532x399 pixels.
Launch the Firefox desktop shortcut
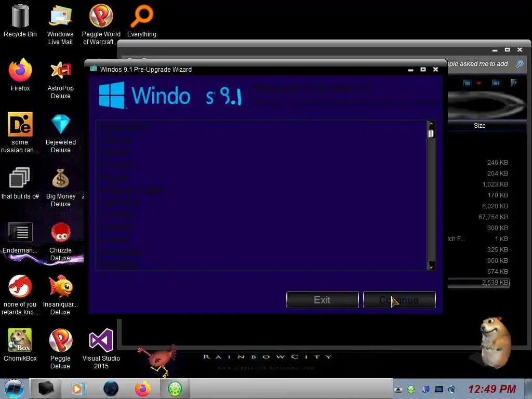[x=20, y=75]
